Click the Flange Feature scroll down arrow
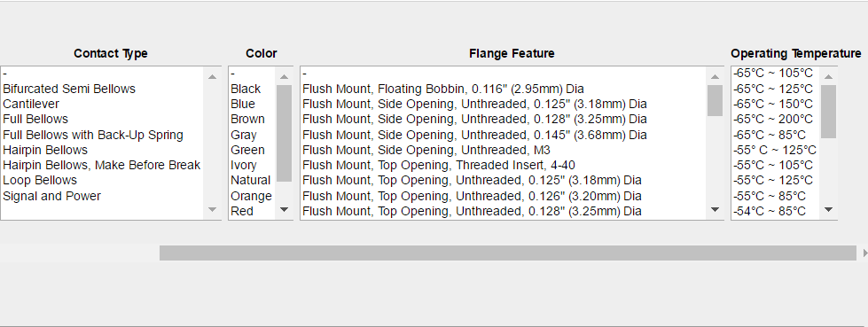868x327 pixels. pyautogui.click(x=715, y=209)
